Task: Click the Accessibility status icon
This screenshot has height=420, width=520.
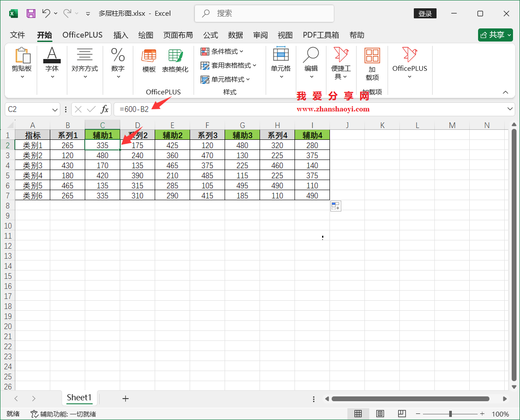Action: click(34, 414)
